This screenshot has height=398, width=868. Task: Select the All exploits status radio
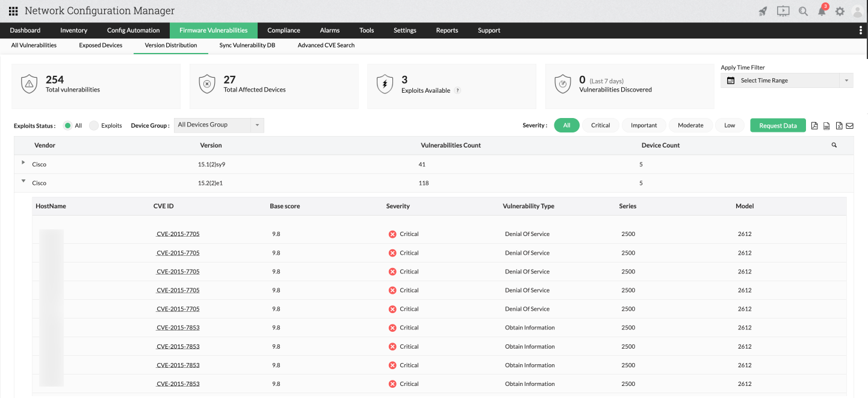[x=68, y=125]
